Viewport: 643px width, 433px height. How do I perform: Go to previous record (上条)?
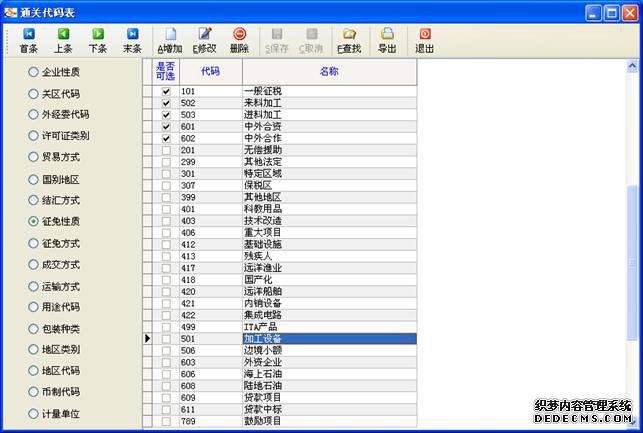click(62, 40)
